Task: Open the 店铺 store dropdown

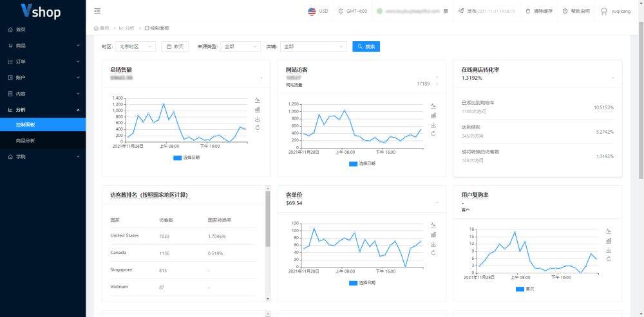Action: 314,47
